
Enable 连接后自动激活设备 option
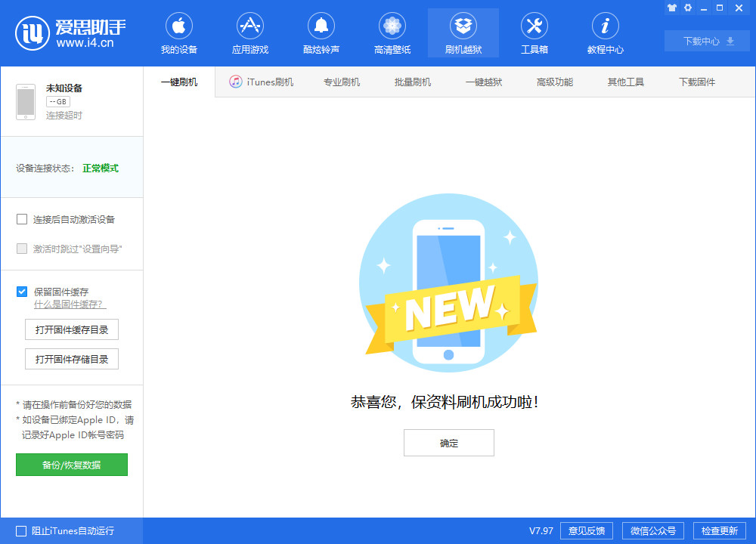[22, 219]
